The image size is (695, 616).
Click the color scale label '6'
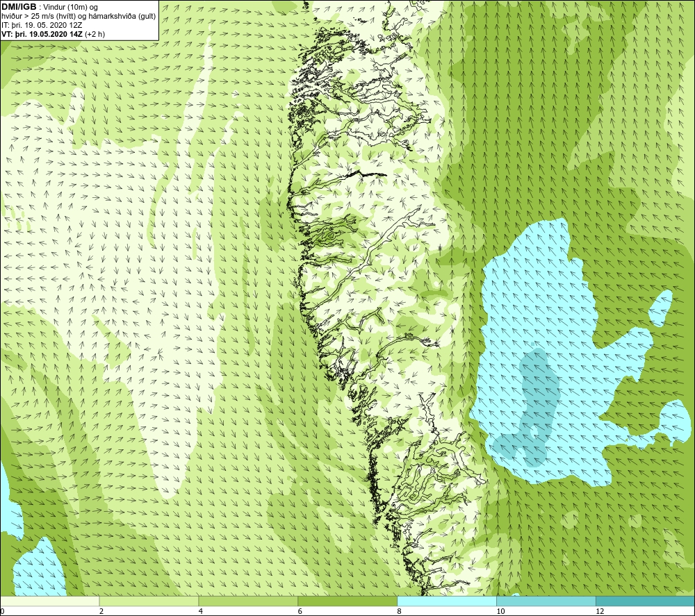pyautogui.click(x=300, y=612)
